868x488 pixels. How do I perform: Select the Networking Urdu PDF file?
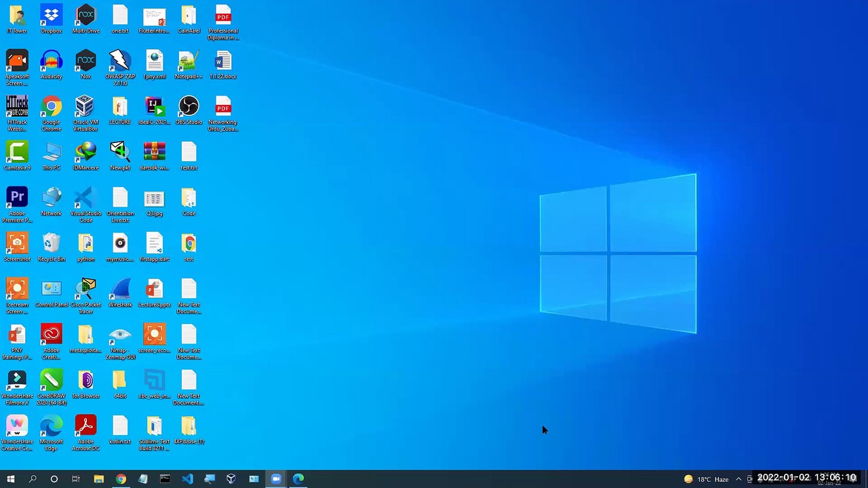pos(223,114)
